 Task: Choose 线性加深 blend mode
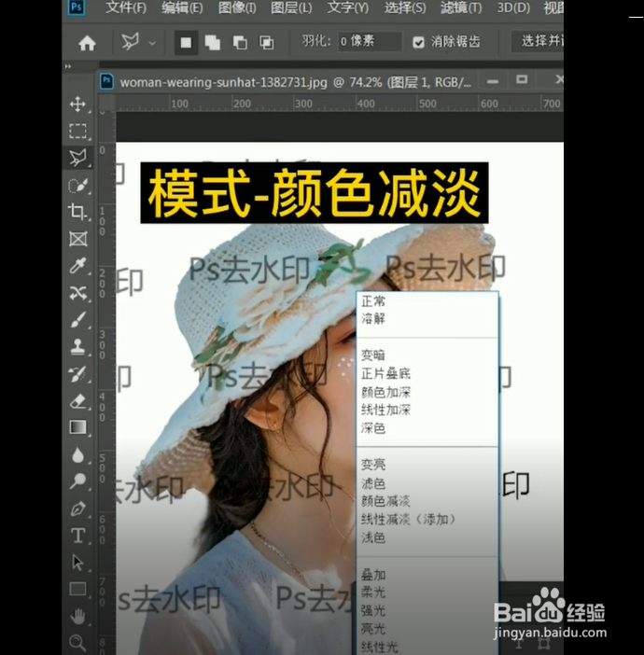385,410
